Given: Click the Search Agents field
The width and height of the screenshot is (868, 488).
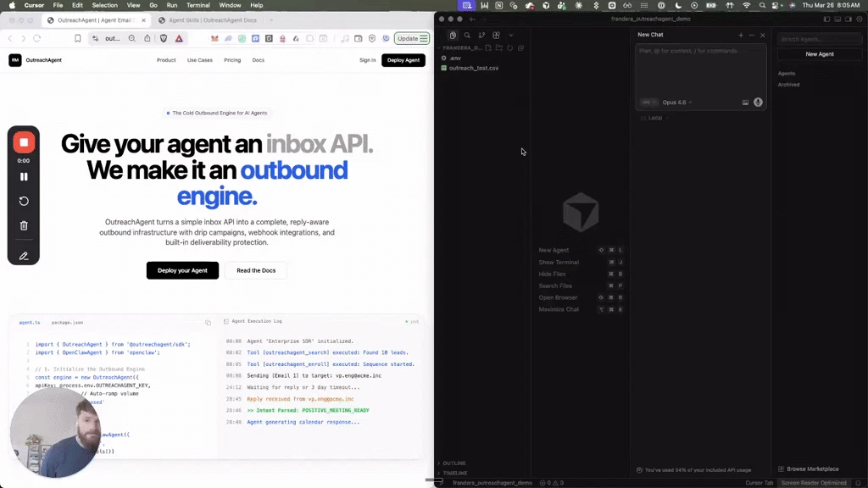Looking at the screenshot, I should (x=820, y=39).
